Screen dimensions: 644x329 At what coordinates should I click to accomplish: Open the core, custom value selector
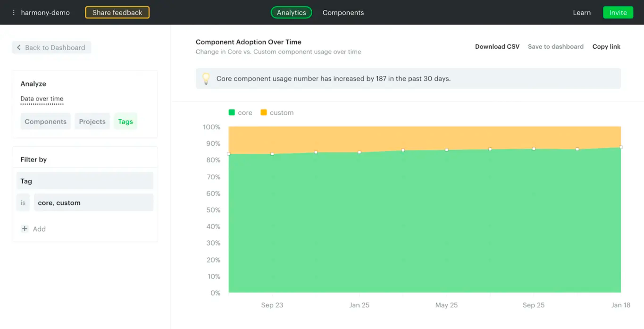pyautogui.click(x=94, y=203)
